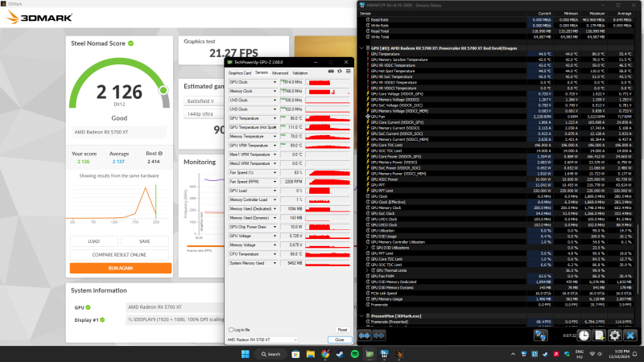The height and width of the screenshot is (362, 644).
Task: Open Chrome from taskbar
Action: [325, 354]
